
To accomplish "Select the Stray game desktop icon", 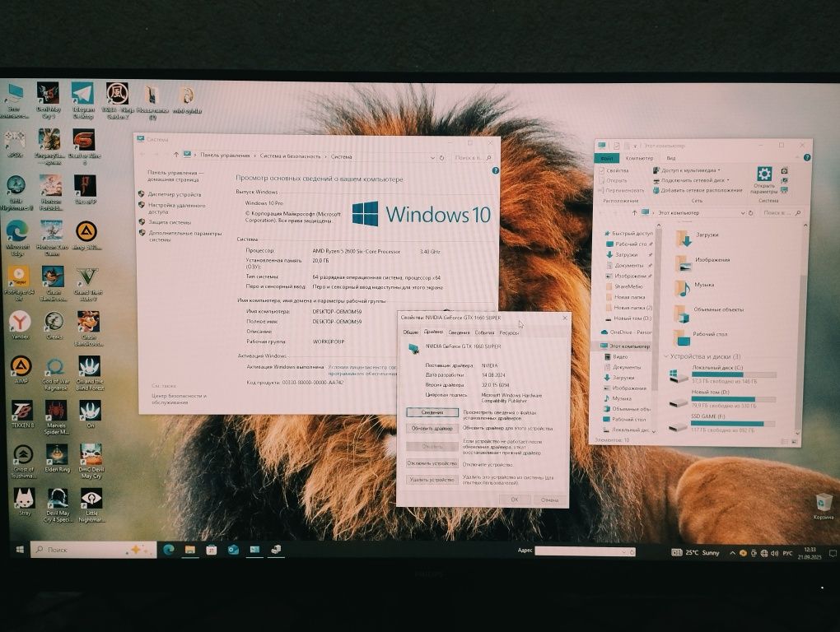I will [25, 502].
